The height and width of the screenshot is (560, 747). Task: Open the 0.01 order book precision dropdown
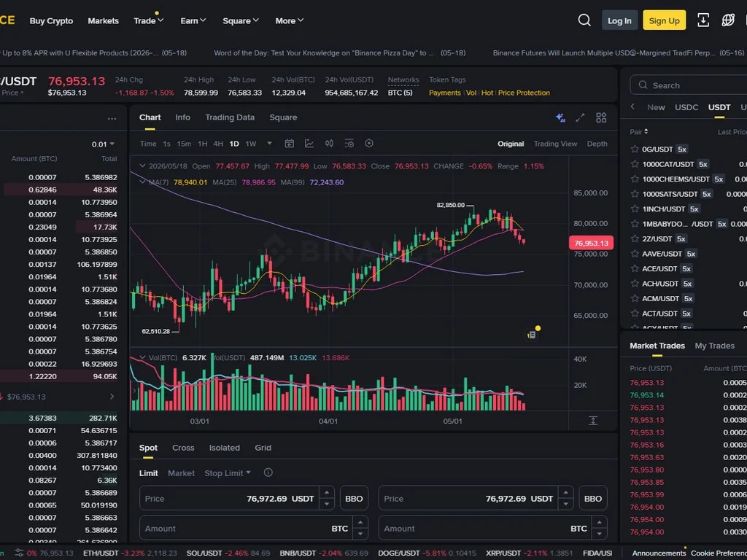[x=103, y=144]
